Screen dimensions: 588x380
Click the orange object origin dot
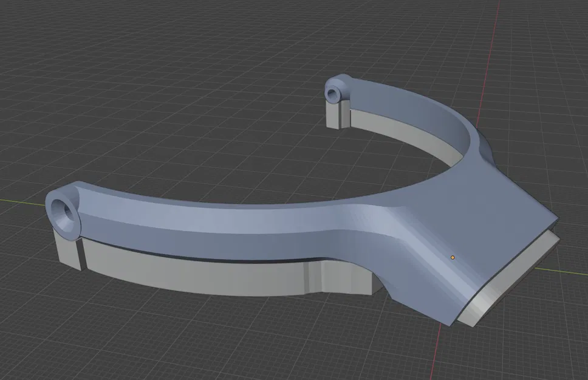point(452,258)
